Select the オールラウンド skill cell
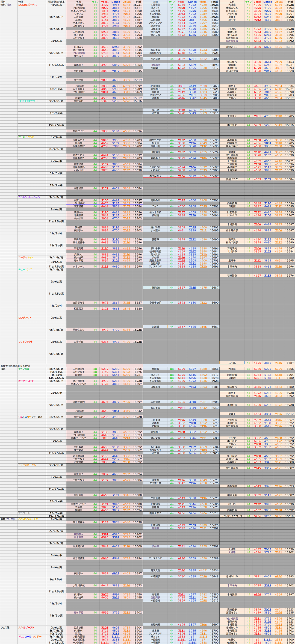The height and width of the screenshot is (644, 295). 32,137
